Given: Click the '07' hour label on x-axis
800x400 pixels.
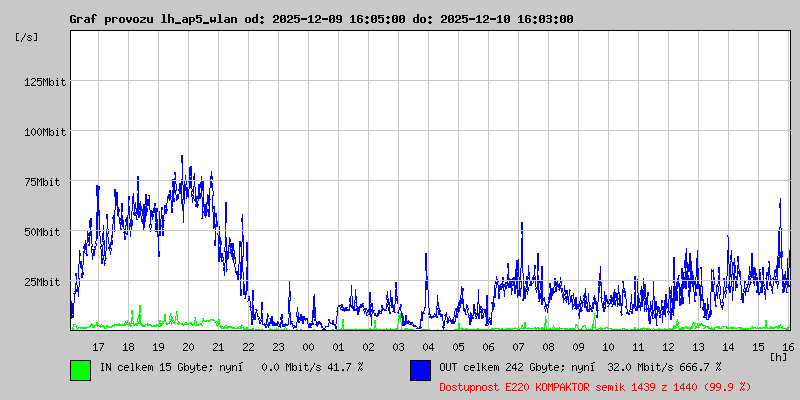Looking at the screenshot, I should click(518, 347).
